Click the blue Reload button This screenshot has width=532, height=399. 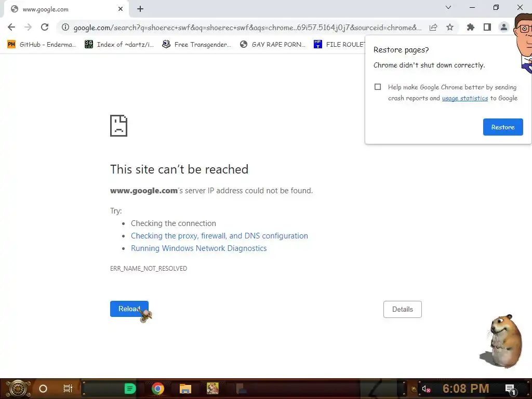tap(129, 309)
